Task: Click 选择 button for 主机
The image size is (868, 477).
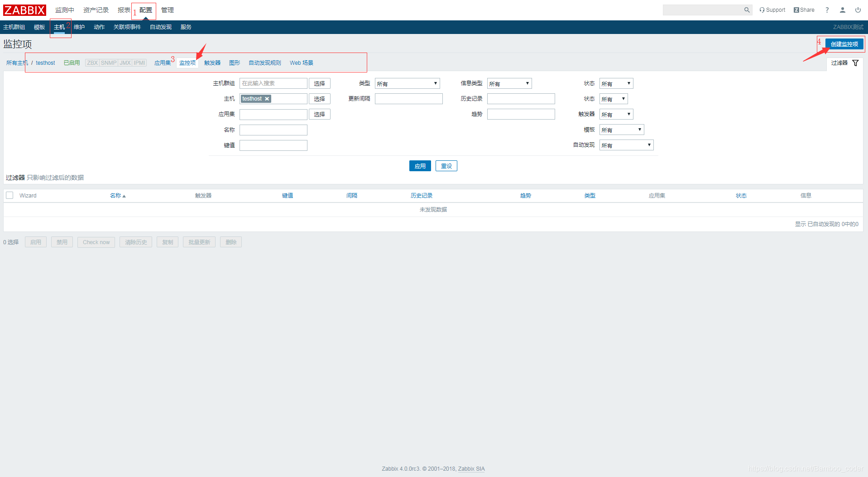Action: pyautogui.click(x=320, y=99)
